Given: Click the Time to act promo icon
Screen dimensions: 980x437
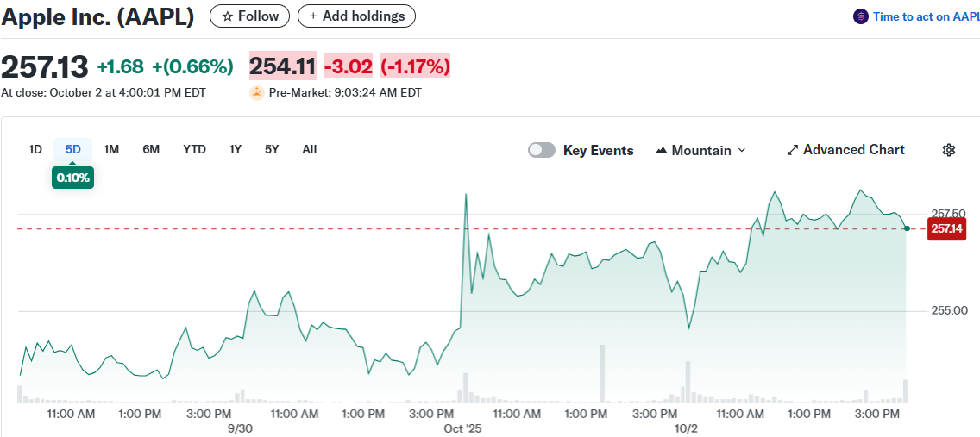Looking at the screenshot, I should (x=860, y=16).
